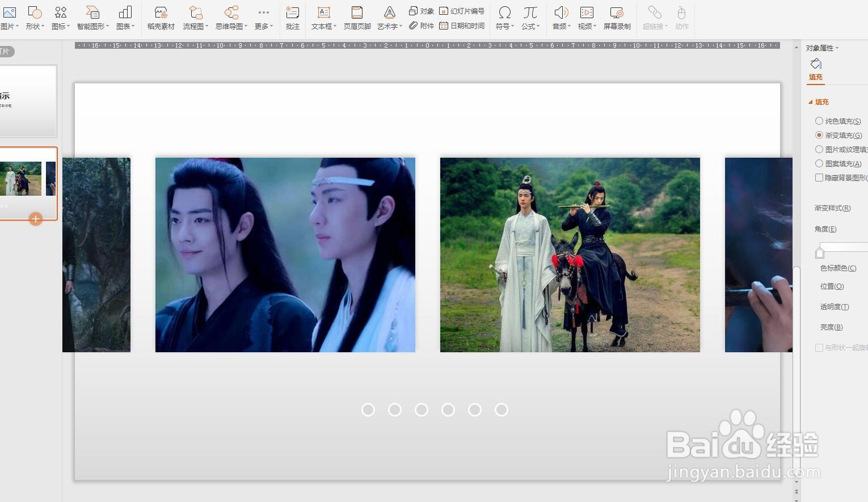Insert 日期和时间 date and time
Screen dimensions: 868x502
pos(462,26)
